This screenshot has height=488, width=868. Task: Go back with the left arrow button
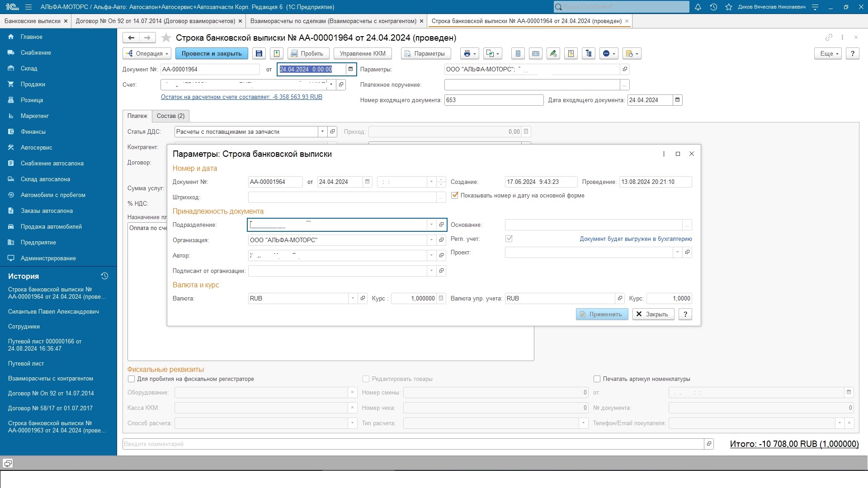(131, 38)
